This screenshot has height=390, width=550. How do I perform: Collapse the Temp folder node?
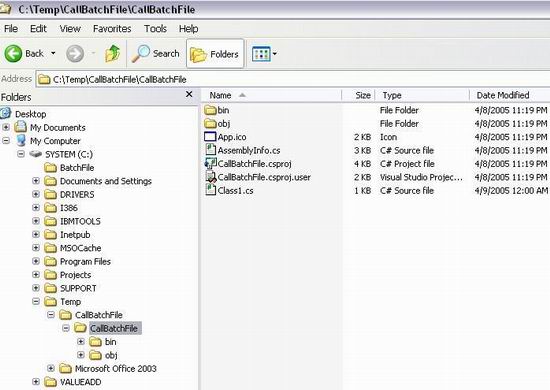pos(36,301)
